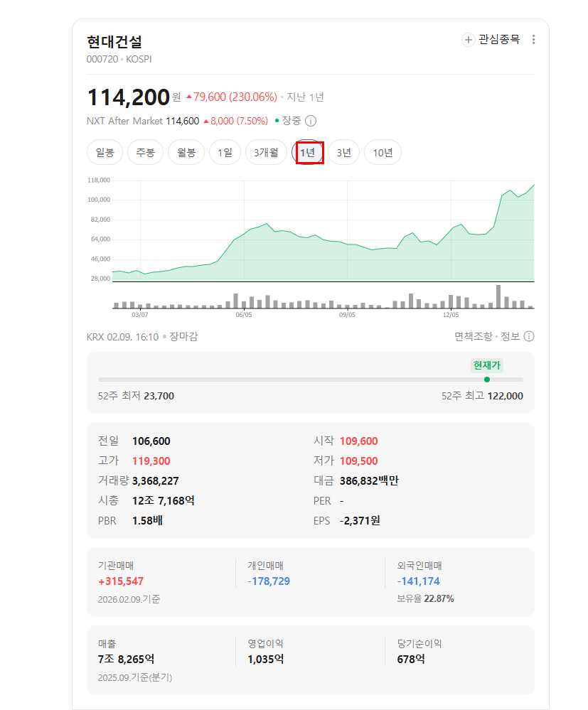The height and width of the screenshot is (710, 588).
Task: Click the info icon beside 면책조항 · 정보
Action: [x=529, y=336]
